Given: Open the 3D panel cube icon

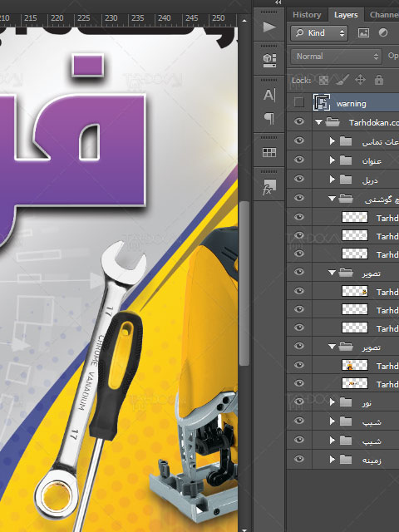Looking at the screenshot, I should click(269, 60).
